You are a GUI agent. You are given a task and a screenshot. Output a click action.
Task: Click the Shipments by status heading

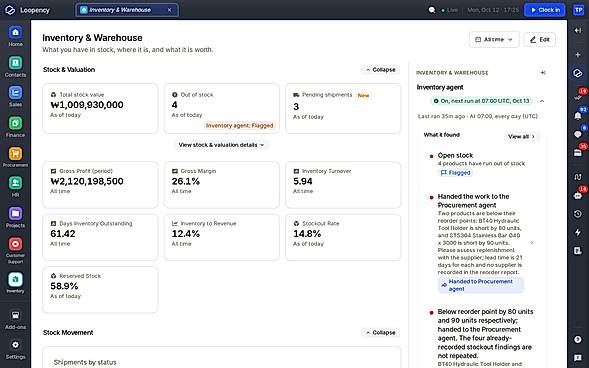click(85, 362)
